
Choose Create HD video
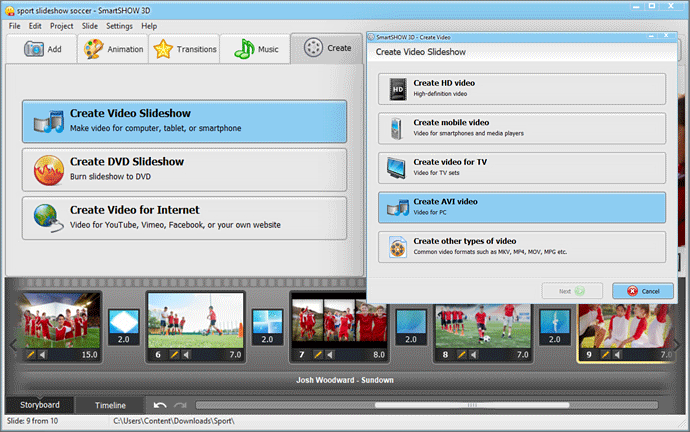pos(521,89)
